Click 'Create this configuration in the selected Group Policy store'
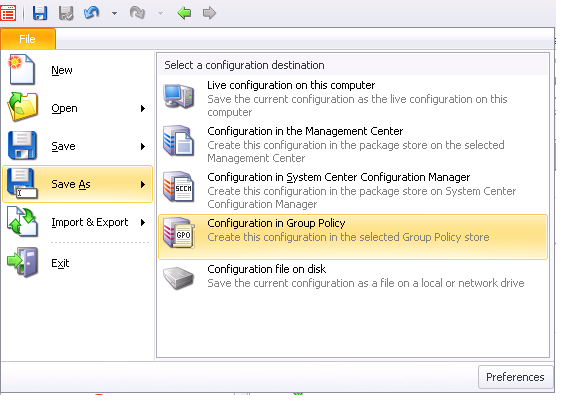This screenshot has width=563, height=407. click(348, 237)
